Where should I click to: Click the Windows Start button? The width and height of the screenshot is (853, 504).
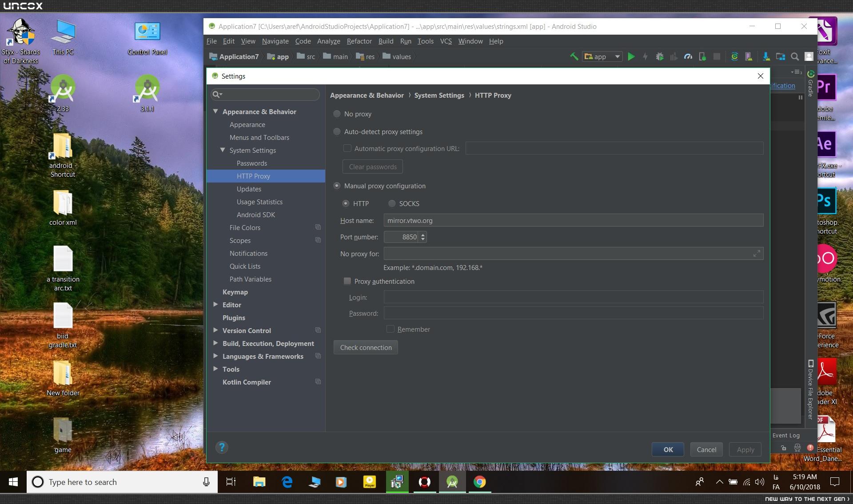(13, 482)
